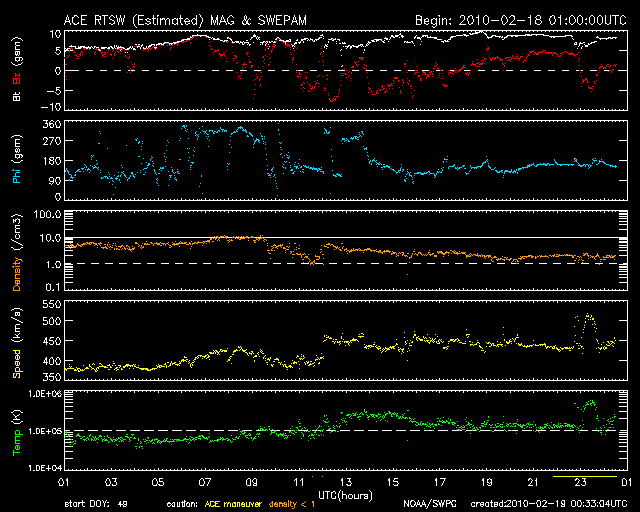Click the "15" hour label on the time axis

click(x=393, y=483)
